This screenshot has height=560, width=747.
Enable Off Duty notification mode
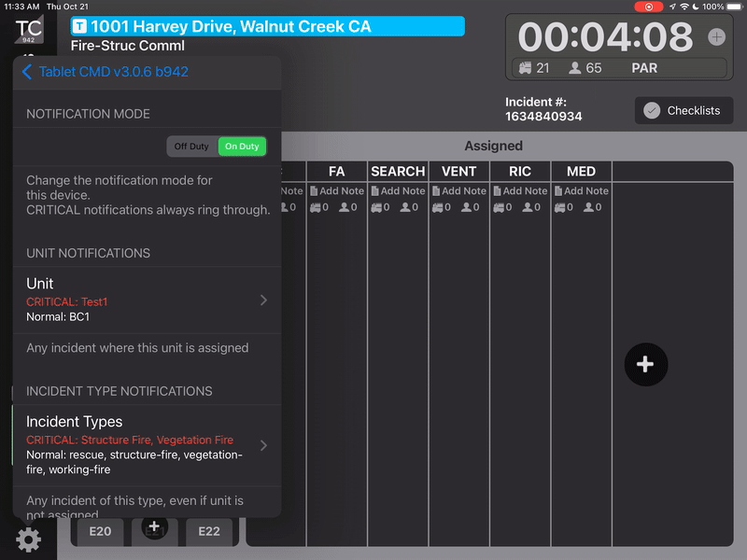point(191,146)
